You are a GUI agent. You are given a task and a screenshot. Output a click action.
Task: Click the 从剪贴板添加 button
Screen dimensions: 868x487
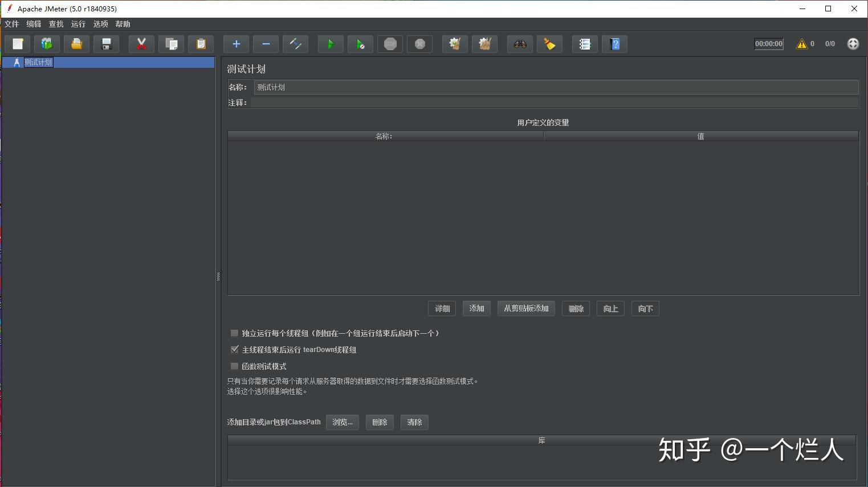click(x=525, y=308)
